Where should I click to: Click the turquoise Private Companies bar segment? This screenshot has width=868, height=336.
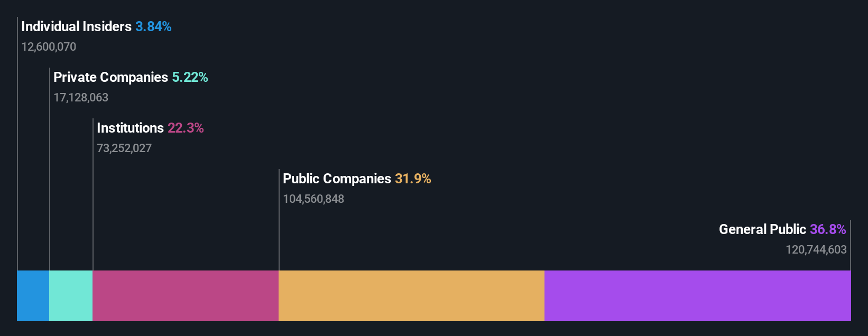tap(71, 296)
